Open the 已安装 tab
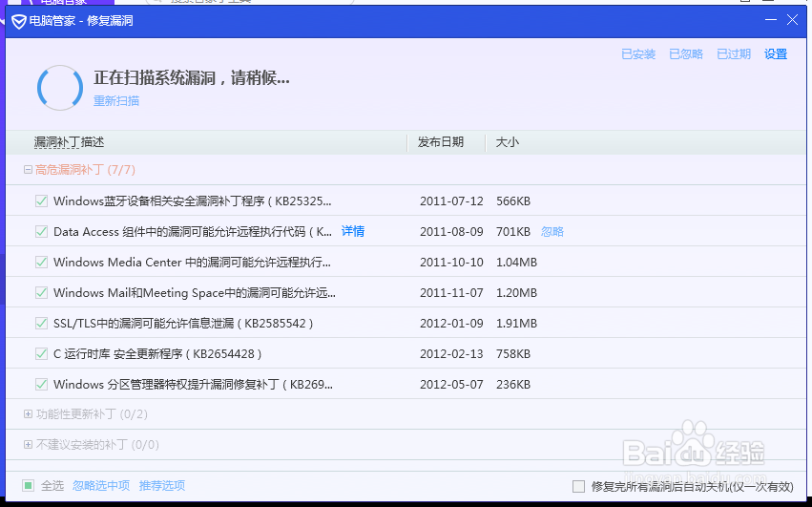This screenshot has height=507, width=812. pyautogui.click(x=638, y=54)
